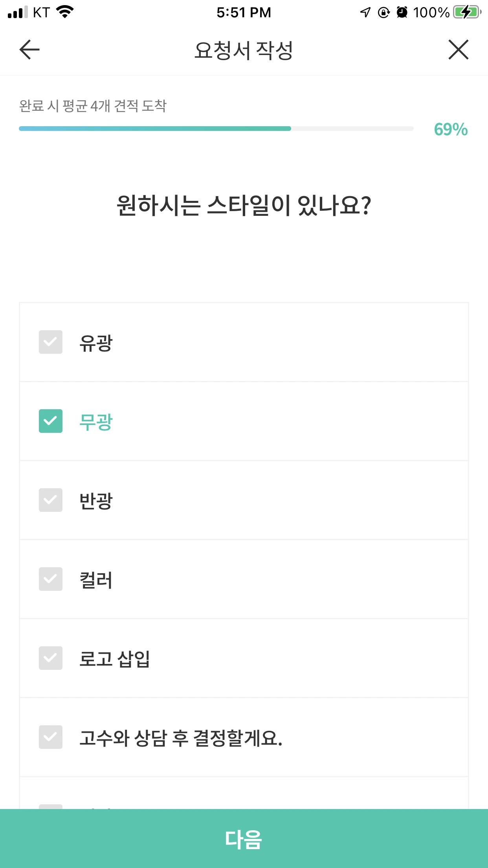488x868 pixels.
Task: Uncheck the 무광 checkbox
Action: (51, 421)
